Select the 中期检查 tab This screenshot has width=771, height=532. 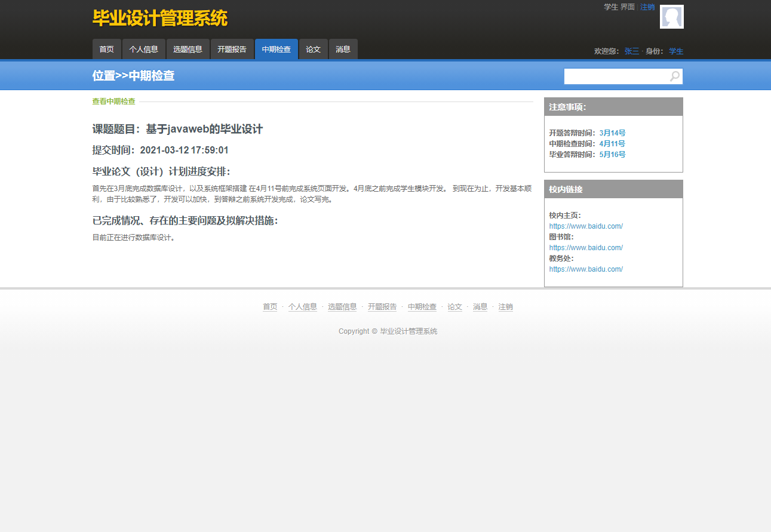click(x=276, y=49)
